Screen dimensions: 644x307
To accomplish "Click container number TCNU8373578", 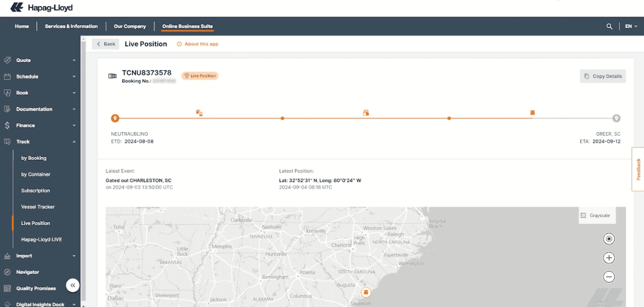I will 147,73.
